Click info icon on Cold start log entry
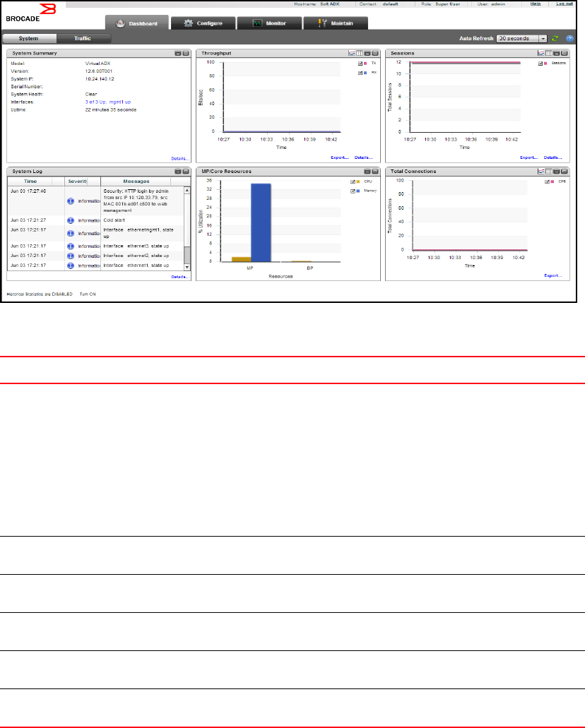Screen dimensions: 585x728 point(71,220)
